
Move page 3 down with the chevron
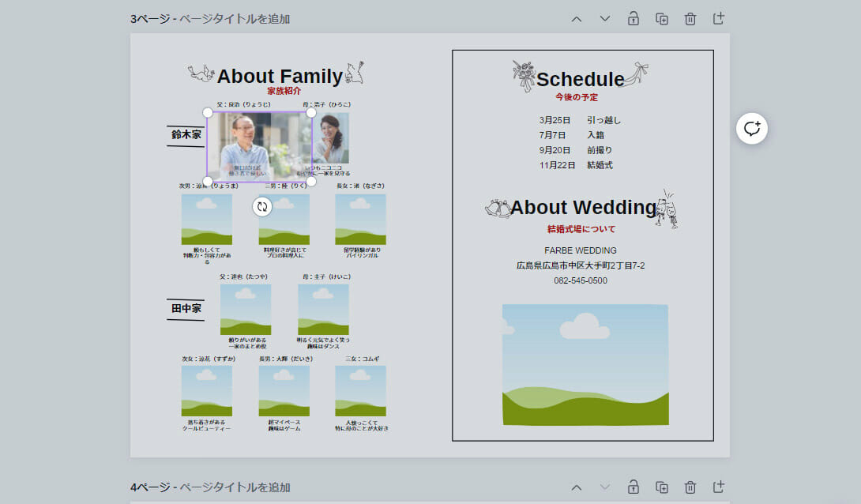click(605, 19)
